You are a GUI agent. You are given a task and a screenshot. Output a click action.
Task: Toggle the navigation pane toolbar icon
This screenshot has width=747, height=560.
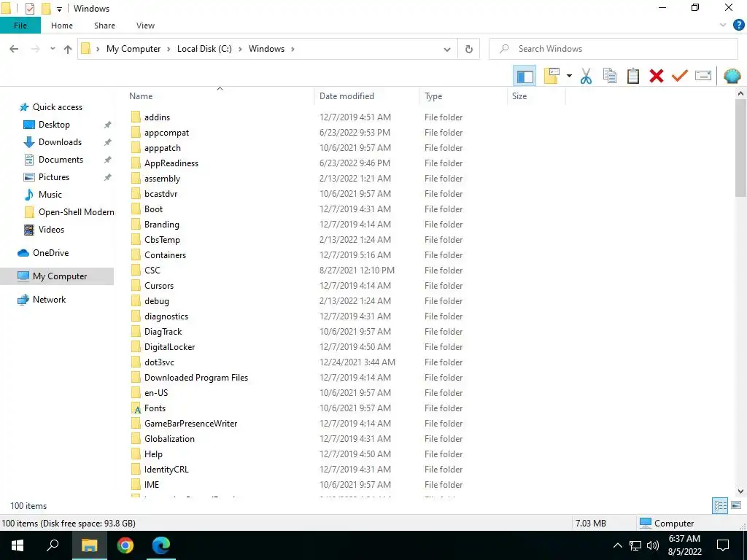(525, 76)
